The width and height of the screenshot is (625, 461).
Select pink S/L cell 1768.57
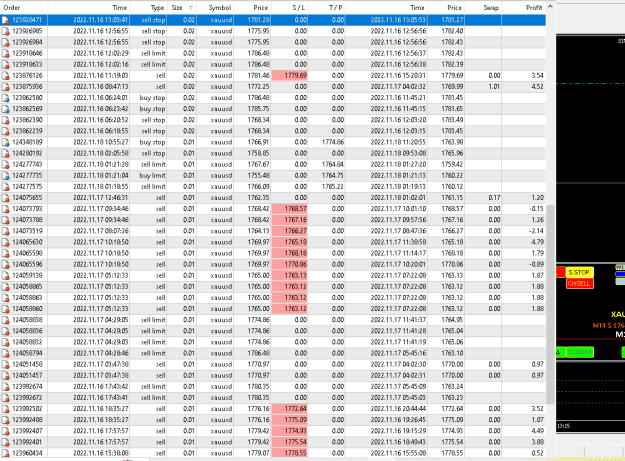(x=289, y=209)
